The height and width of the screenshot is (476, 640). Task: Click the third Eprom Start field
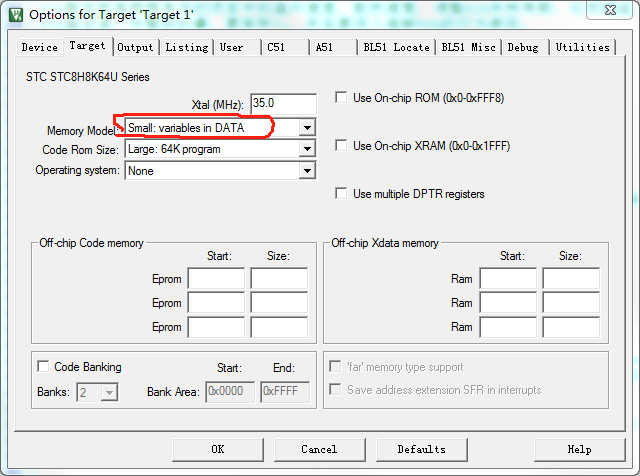click(216, 327)
